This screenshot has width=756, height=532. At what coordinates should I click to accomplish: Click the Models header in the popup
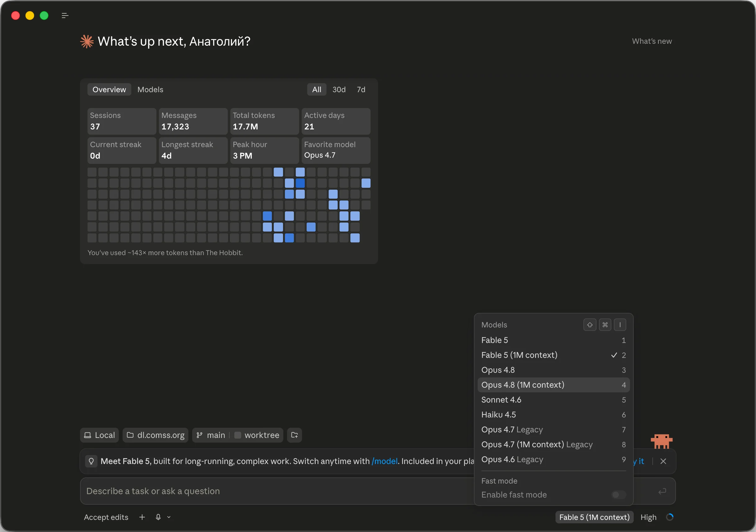(494, 325)
